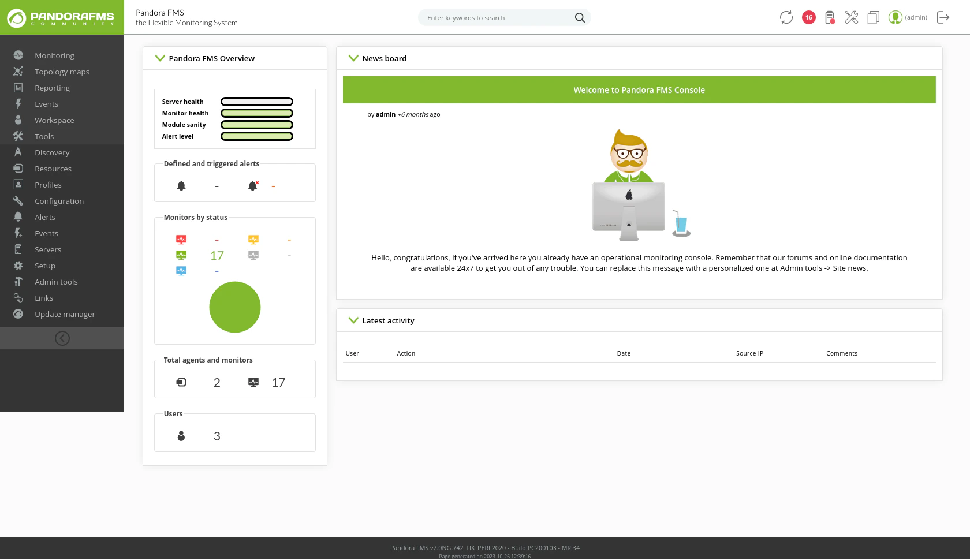
Task: Click the search magnifier icon
Action: (x=580, y=18)
